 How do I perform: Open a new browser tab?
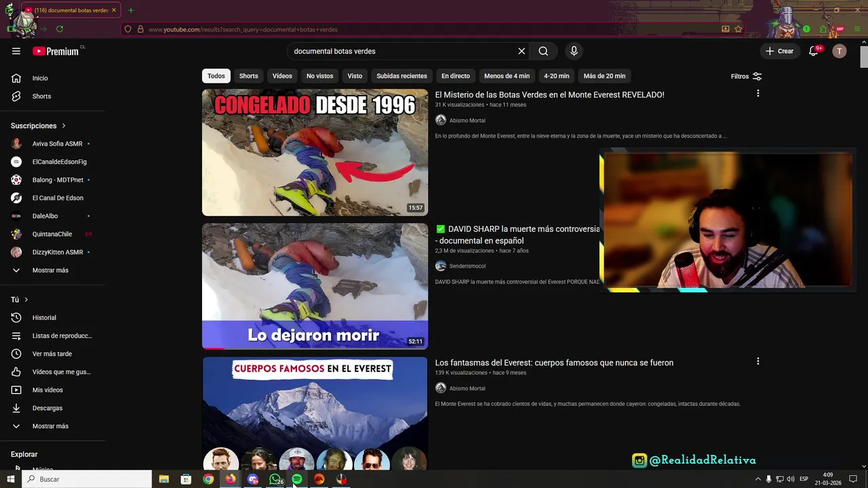tap(131, 10)
